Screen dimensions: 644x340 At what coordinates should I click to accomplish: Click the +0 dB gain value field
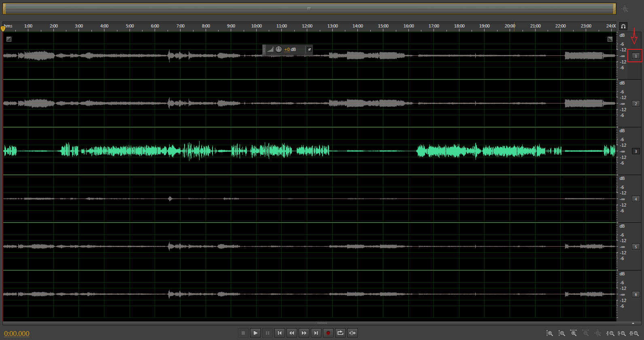pyautogui.click(x=290, y=50)
